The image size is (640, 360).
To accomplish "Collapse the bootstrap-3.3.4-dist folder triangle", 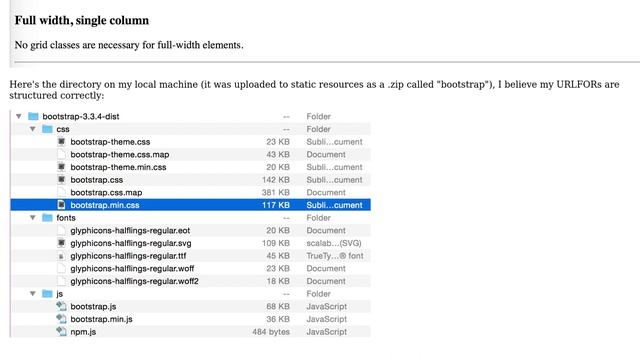I will coord(19,116).
